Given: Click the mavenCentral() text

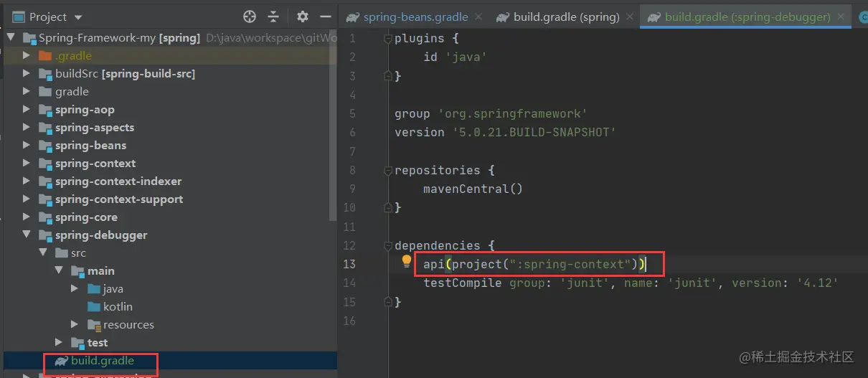Looking at the screenshot, I should coord(473,189).
